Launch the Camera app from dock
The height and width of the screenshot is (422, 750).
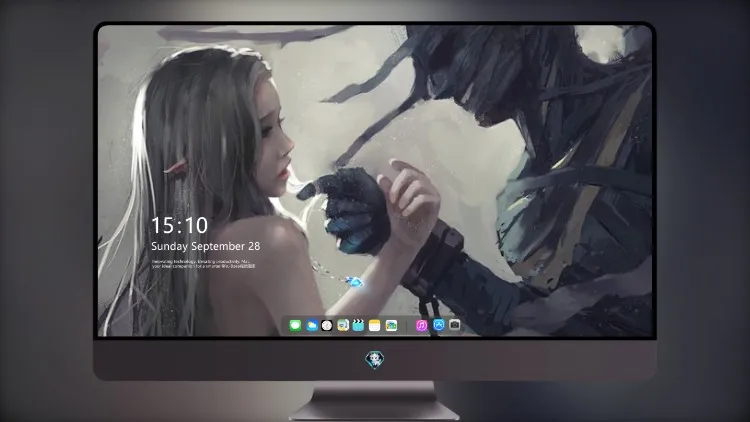tap(454, 325)
